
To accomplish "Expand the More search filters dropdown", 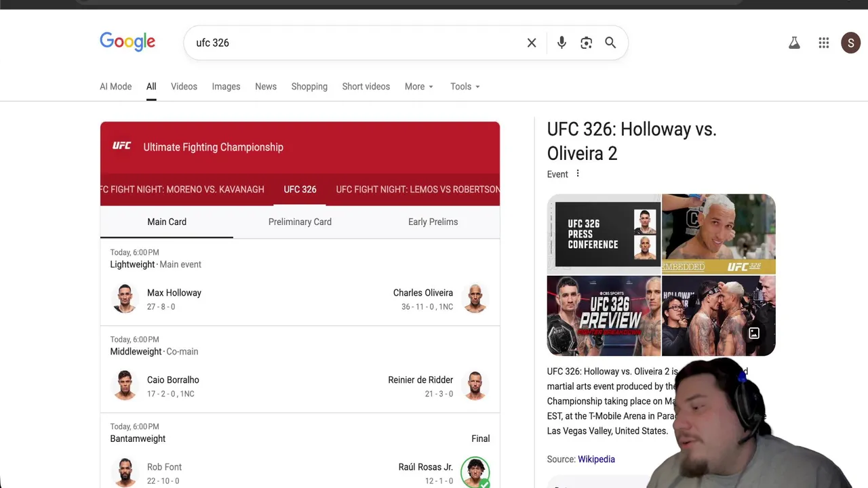I will (419, 87).
